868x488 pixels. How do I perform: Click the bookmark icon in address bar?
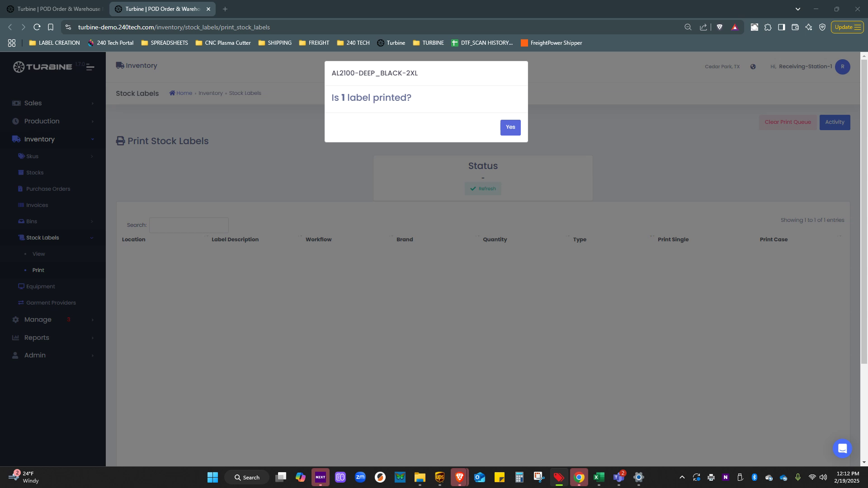[x=51, y=27]
